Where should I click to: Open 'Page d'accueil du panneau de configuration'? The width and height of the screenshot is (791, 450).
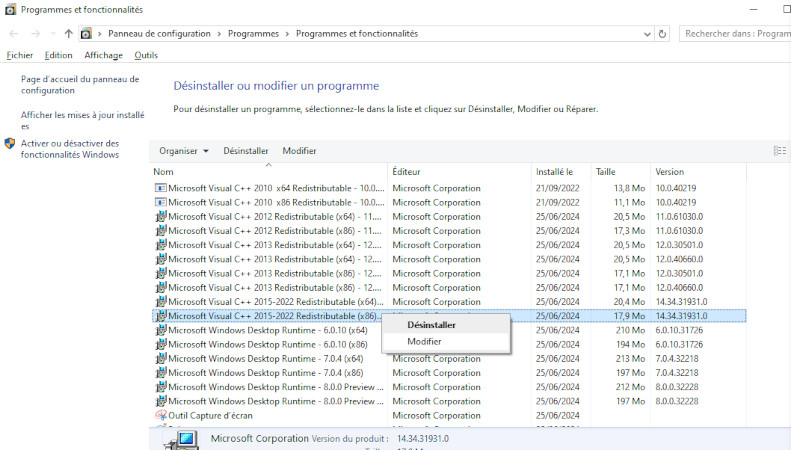(80, 85)
